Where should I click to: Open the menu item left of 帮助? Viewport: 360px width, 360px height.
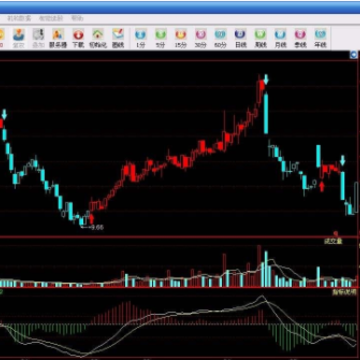coord(51,18)
